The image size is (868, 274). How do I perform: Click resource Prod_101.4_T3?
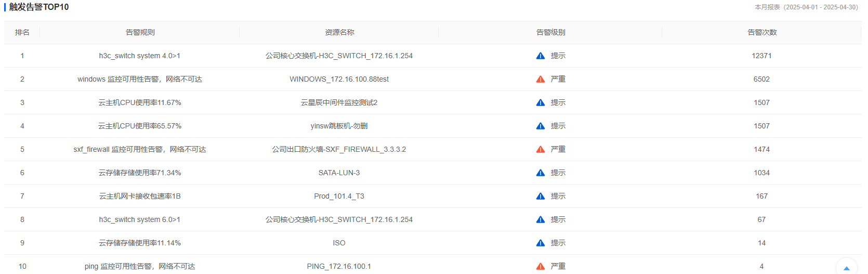pos(339,196)
